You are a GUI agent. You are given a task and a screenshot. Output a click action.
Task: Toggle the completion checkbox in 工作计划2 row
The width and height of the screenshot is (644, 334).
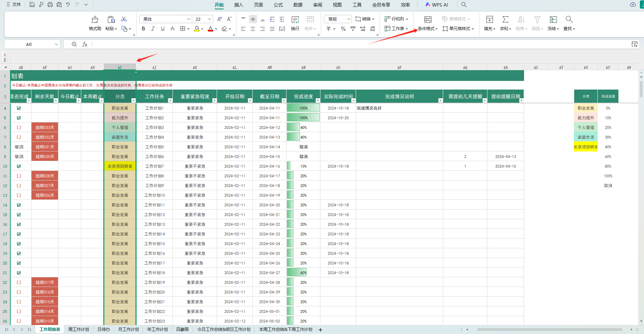[19, 118]
